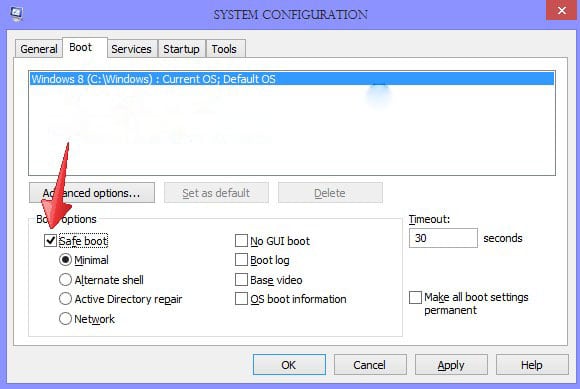Pick Active Directory repair option
This screenshot has height=389, width=580.
point(65,299)
